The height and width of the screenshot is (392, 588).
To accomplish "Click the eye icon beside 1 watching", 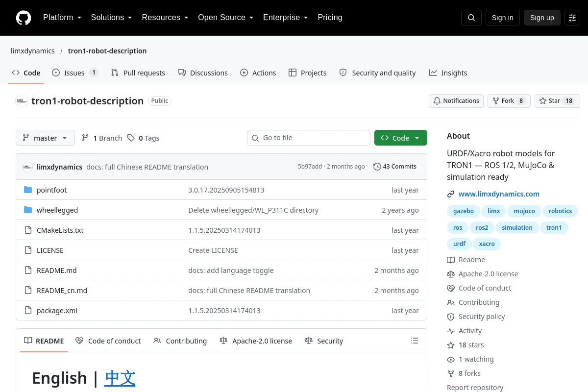I will coord(451,359).
